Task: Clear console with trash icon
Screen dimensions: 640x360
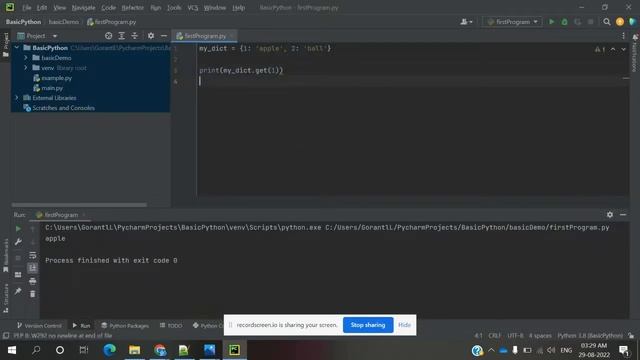Action: 33,294
